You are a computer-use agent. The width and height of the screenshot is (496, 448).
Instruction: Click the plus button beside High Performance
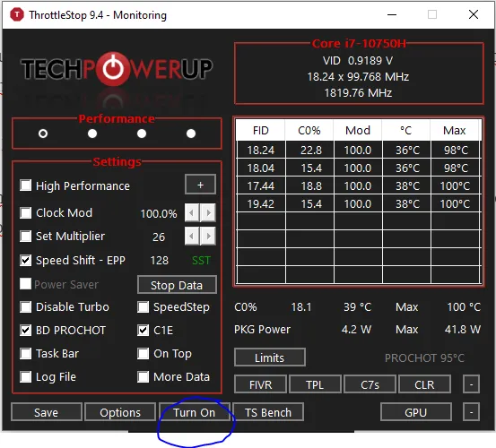tap(200, 185)
